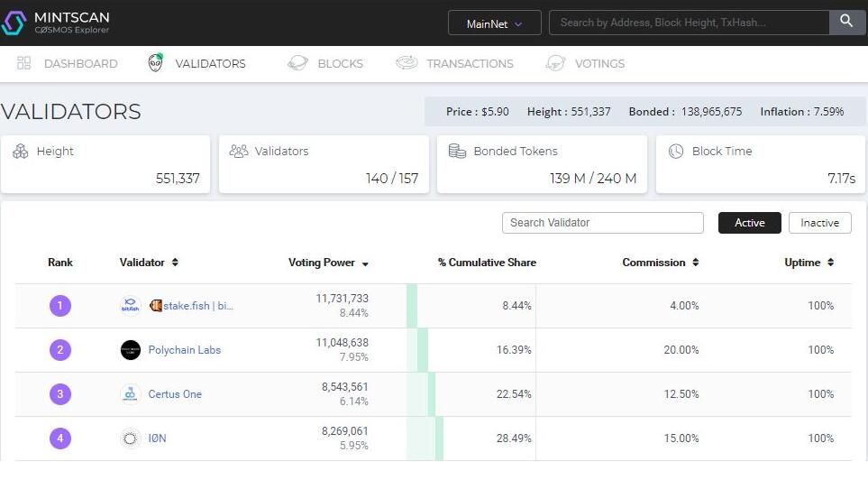Screen dimensions: 868x480
Task: Click the Blocks planet icon
Action: click(x=297, y=63)
